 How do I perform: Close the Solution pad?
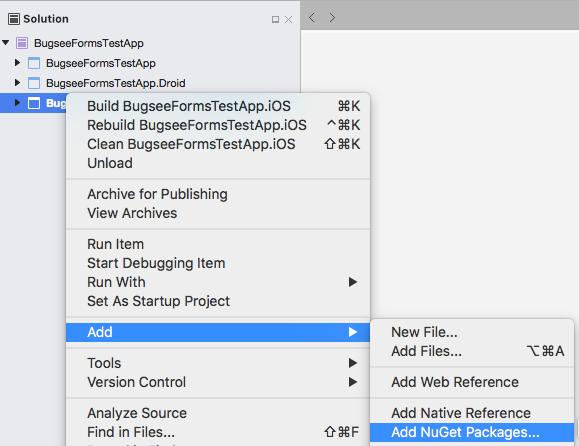[288, 19]
